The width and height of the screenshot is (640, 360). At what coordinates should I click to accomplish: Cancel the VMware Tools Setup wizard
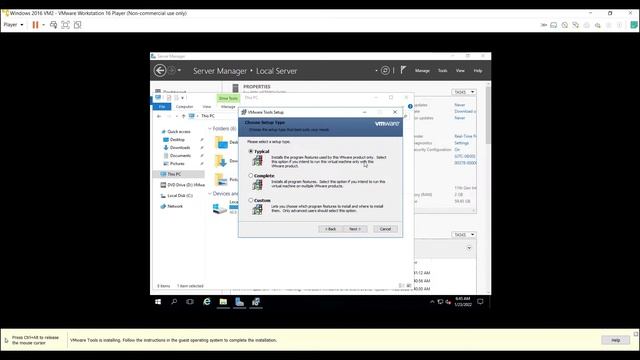[x=385, y=229]
